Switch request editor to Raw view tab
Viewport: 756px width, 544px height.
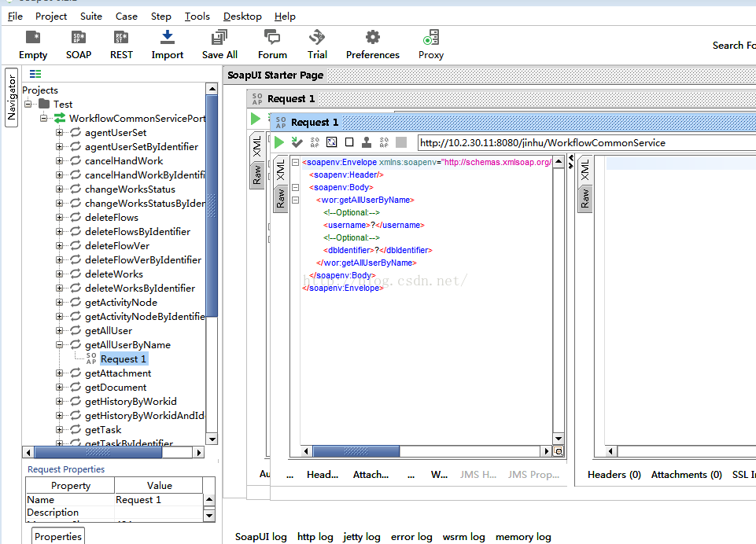pos(280,199)
